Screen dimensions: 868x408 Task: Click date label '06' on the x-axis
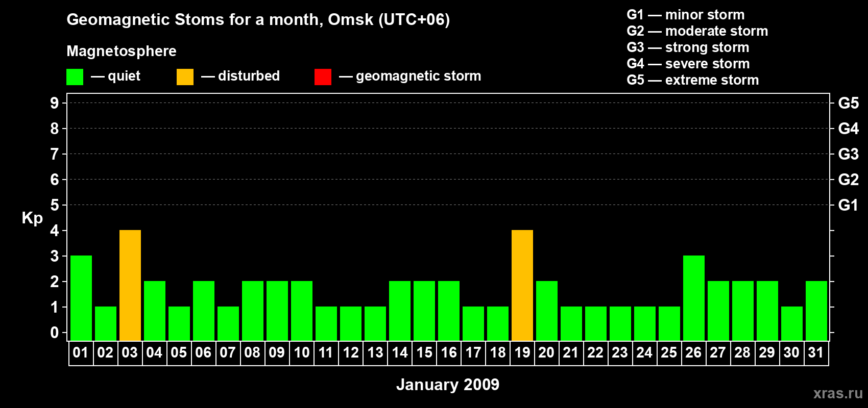pyautogui.click(x=203, y=353)
